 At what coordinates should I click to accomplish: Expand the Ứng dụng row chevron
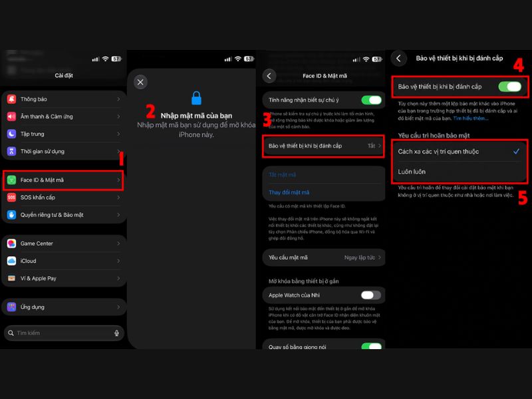click(118, 307)
